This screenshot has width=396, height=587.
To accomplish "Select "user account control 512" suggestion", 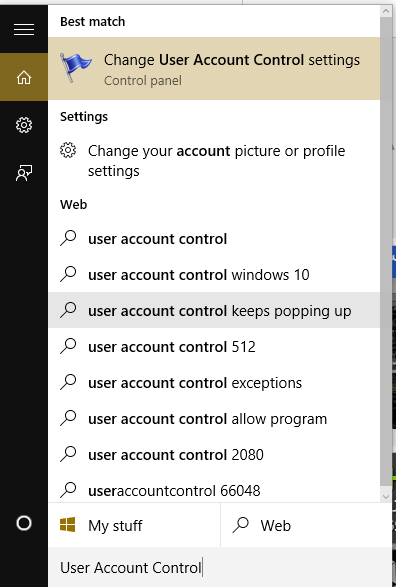I will tap(214, 346).
